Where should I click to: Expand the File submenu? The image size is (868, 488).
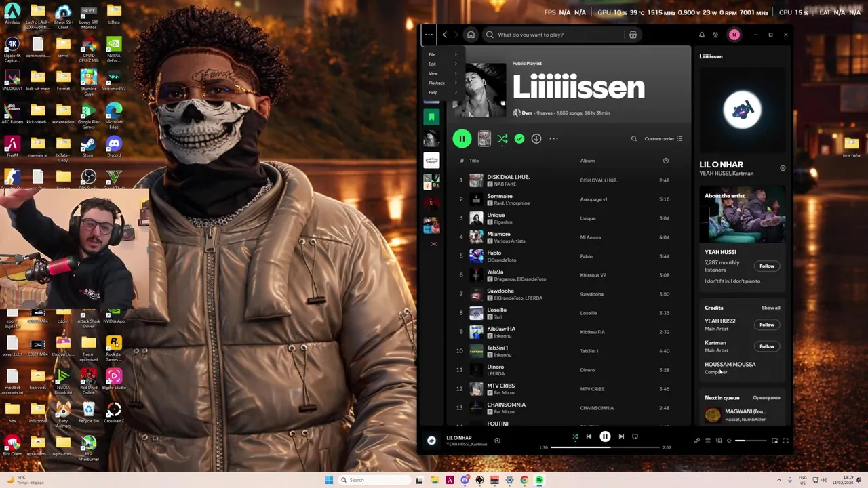[443, 54]
